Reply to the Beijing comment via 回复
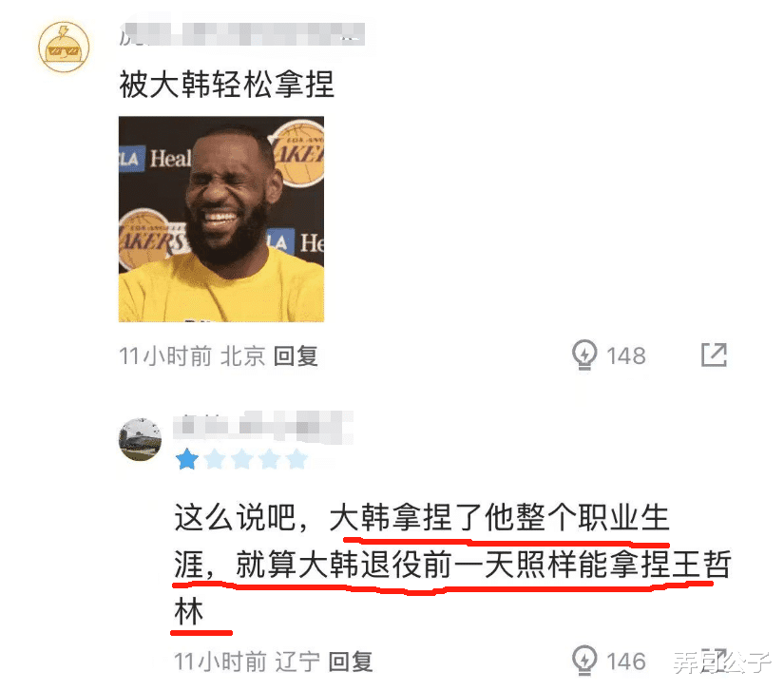 [296, 356]
